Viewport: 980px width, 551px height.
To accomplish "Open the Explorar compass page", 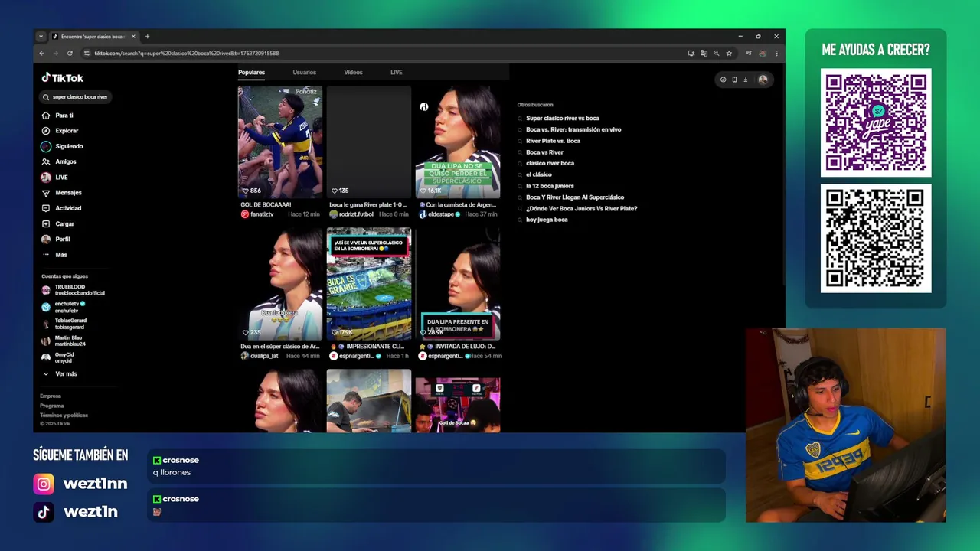I will click(x=60, y=131).
